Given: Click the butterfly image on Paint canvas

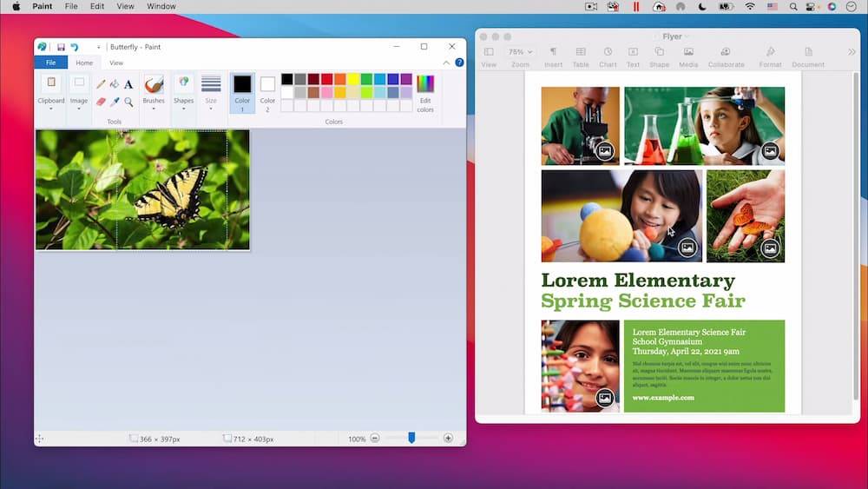Looking at the screenshot, I should point(142,190).
